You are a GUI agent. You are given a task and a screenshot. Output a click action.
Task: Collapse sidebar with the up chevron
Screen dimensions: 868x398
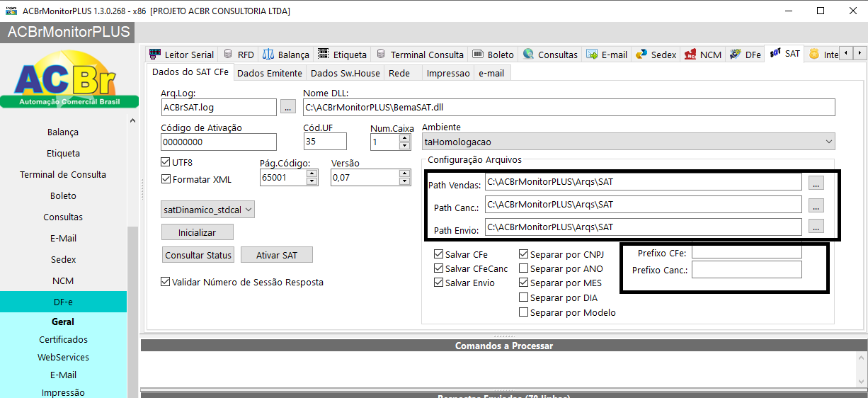(x=132, y=121)
